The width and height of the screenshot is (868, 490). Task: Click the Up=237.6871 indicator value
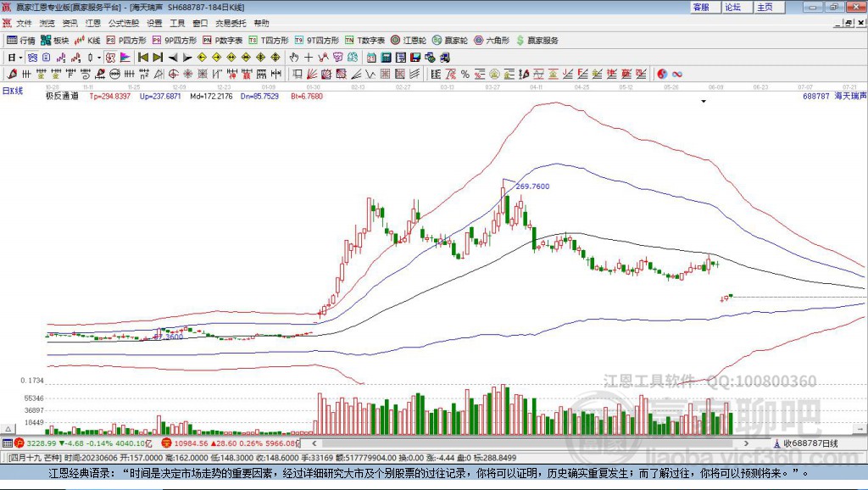pyautogui.click(x=160, y=96)
